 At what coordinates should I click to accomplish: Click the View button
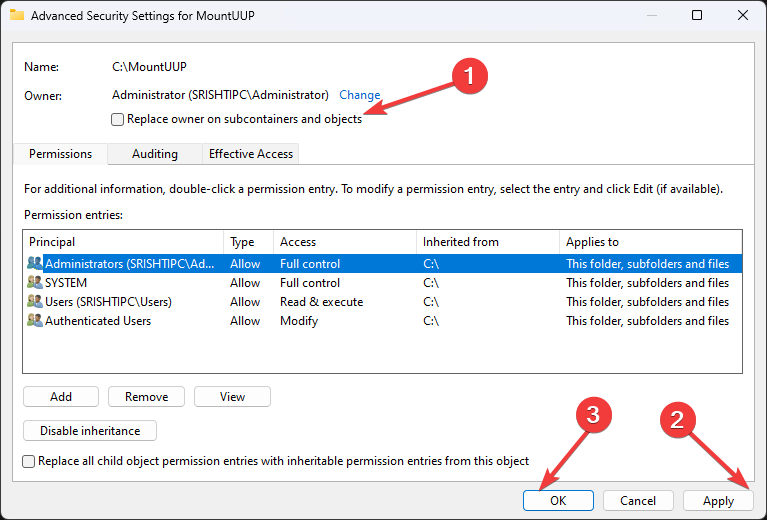232,397
